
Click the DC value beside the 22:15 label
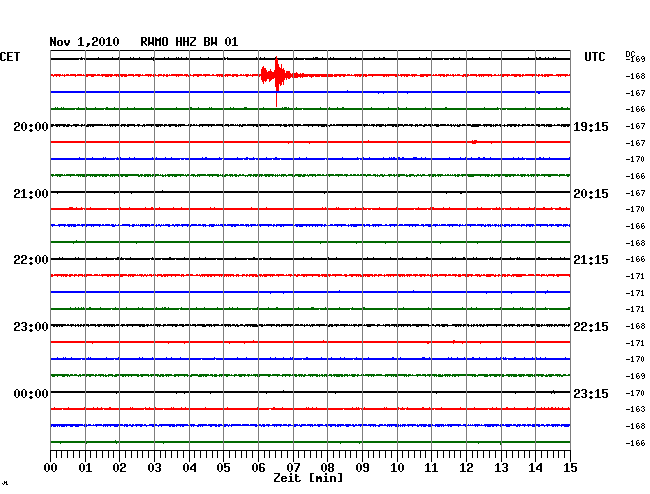(x=635, y=326)
